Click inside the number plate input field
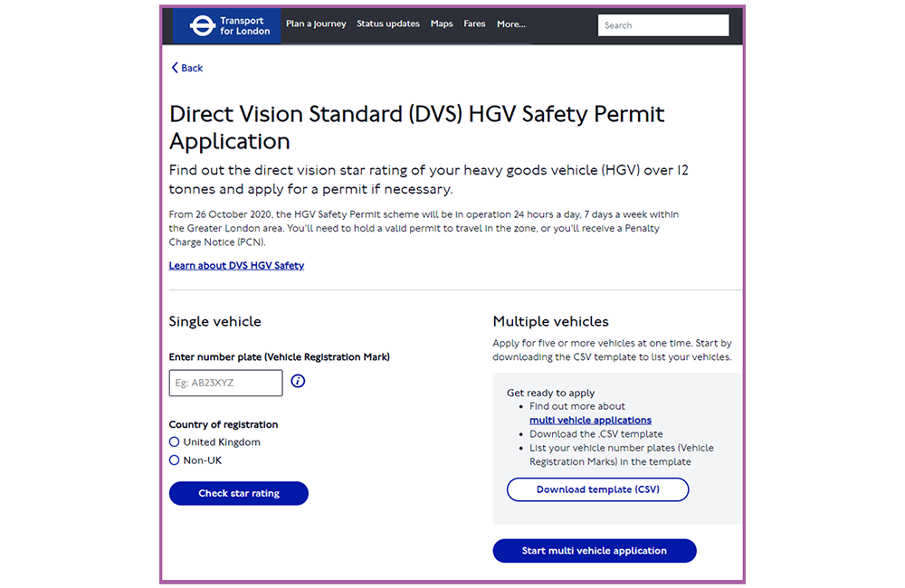 point(224,383)
